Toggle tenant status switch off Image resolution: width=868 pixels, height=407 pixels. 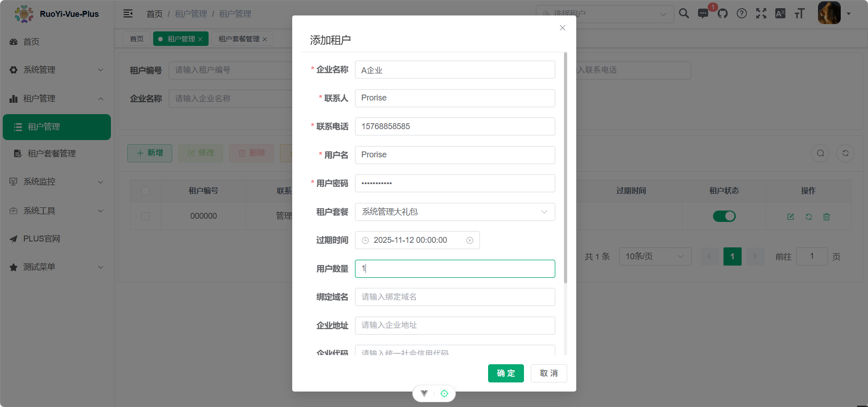pos(724,216)
